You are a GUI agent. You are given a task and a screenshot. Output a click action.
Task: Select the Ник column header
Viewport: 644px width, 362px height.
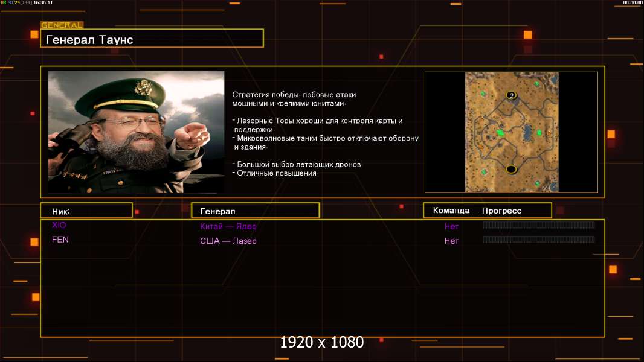coord(86,211)
